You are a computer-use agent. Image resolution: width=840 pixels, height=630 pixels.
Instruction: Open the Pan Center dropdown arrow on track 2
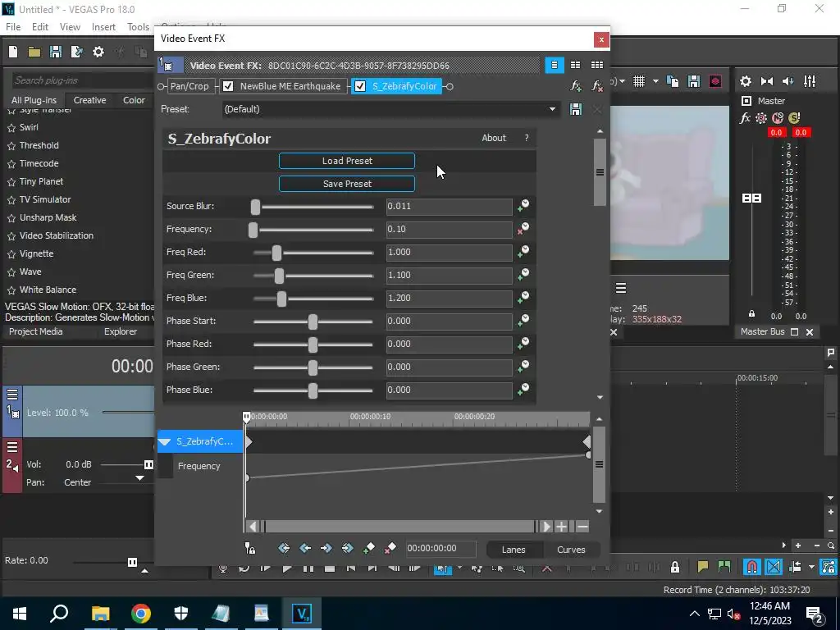click(139, 478)
